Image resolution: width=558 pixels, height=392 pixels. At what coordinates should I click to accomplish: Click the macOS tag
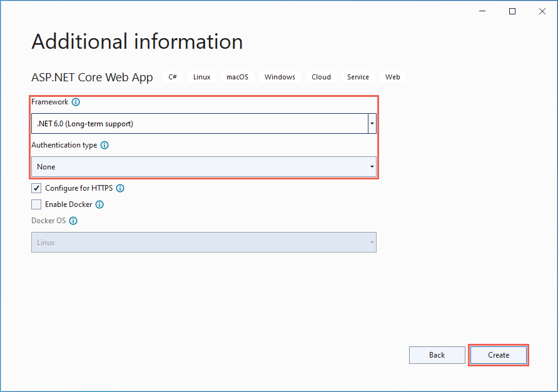point(237,77)
